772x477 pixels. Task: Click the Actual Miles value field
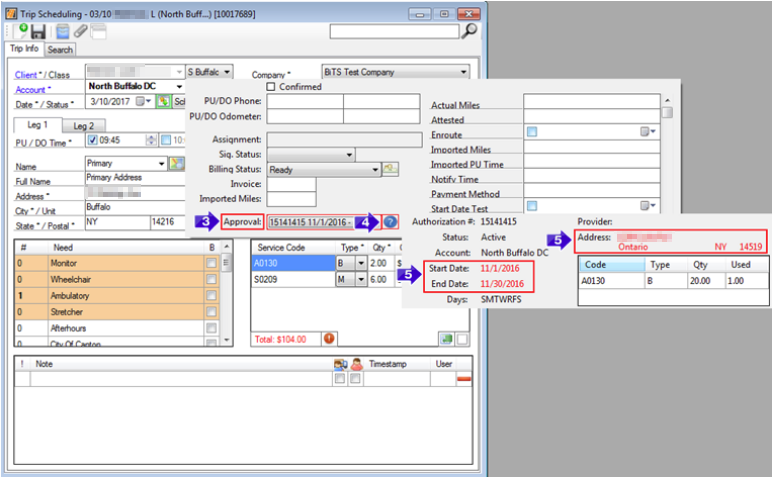click(x=591, y=102)
